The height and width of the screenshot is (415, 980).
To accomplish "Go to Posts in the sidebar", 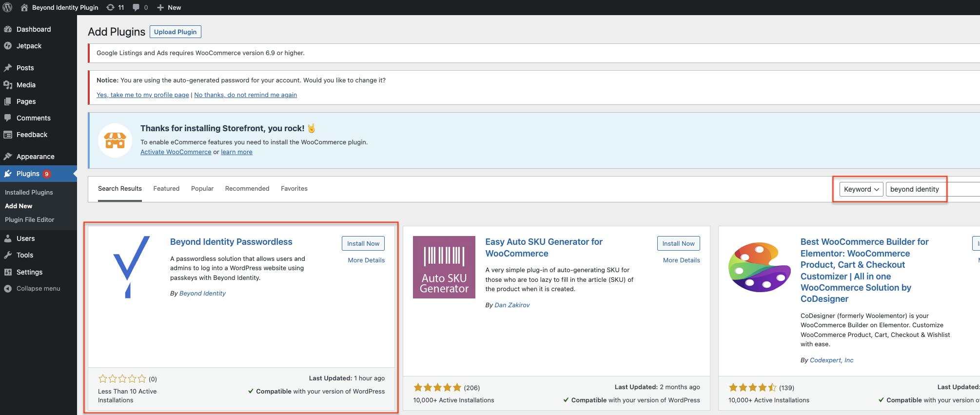I will 25,68.
